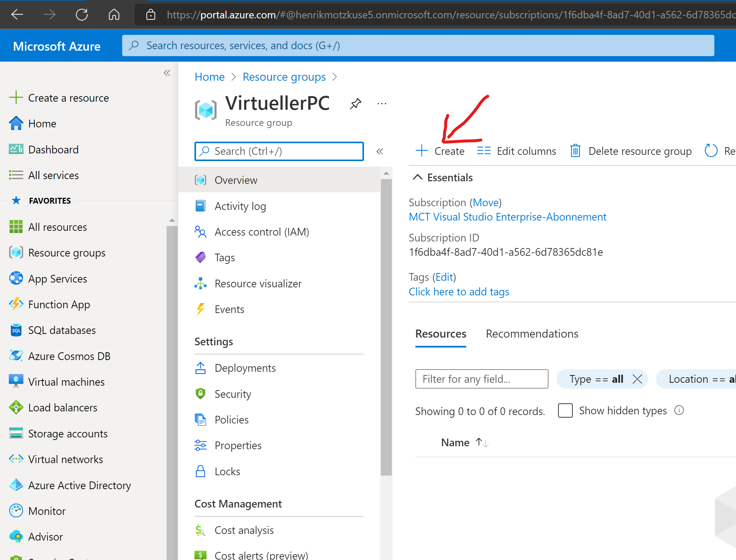This screenshot has height=560, width=736.
Task: Open Function App from the sidebar
Action: [x=59, y=305]
